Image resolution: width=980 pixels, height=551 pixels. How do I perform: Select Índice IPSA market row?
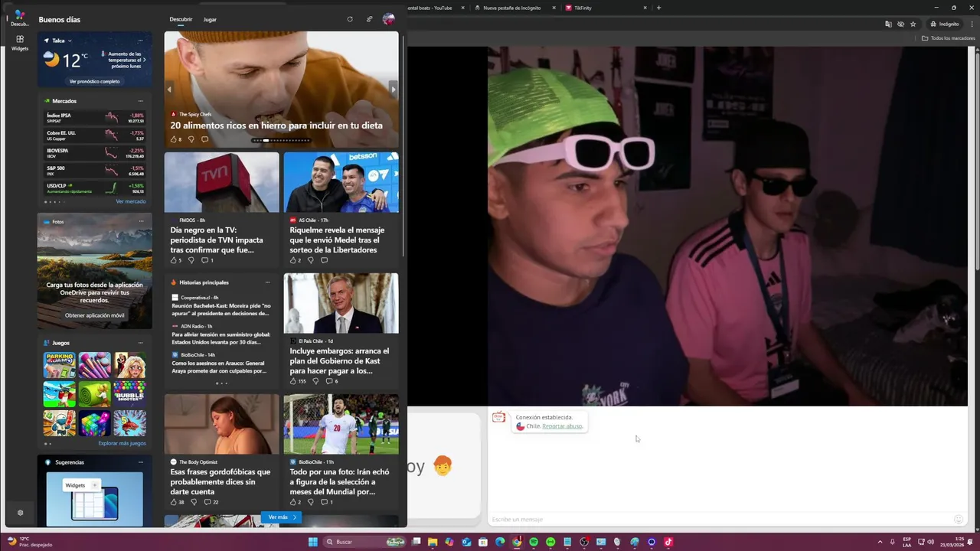pyautogui.click(x=95, y=118)
